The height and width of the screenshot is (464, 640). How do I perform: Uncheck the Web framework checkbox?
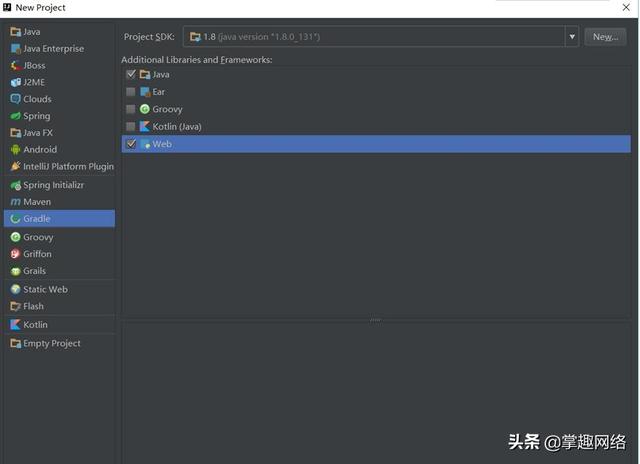coord(131,144)
